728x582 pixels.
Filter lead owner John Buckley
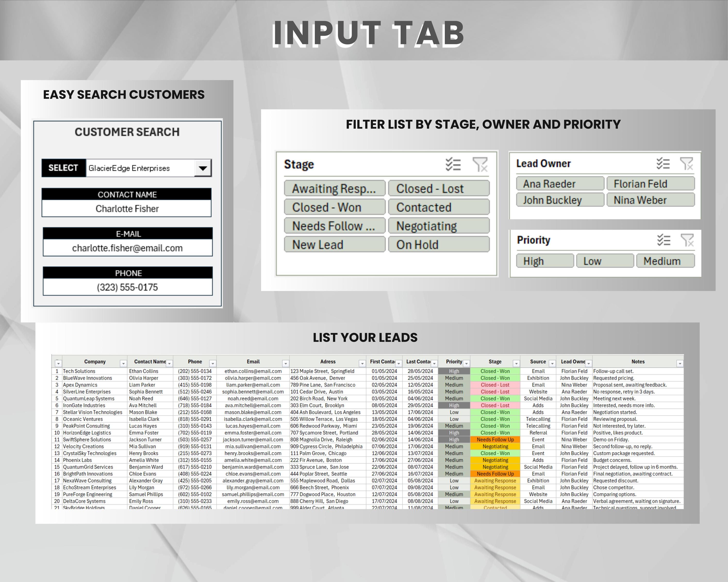coord(560,200)
